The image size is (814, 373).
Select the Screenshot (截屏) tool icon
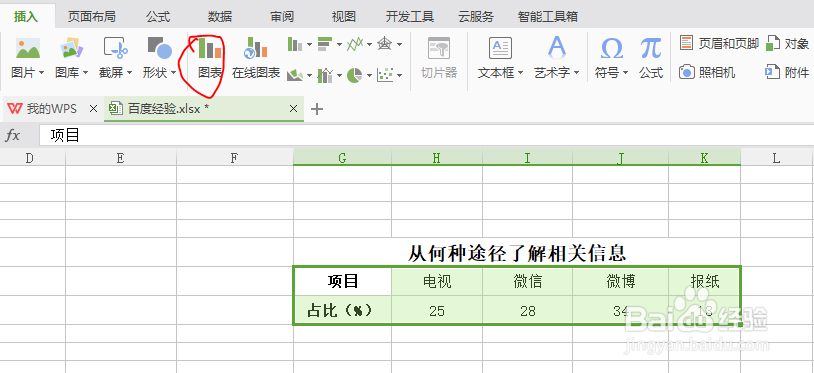(x=115, y=48)
